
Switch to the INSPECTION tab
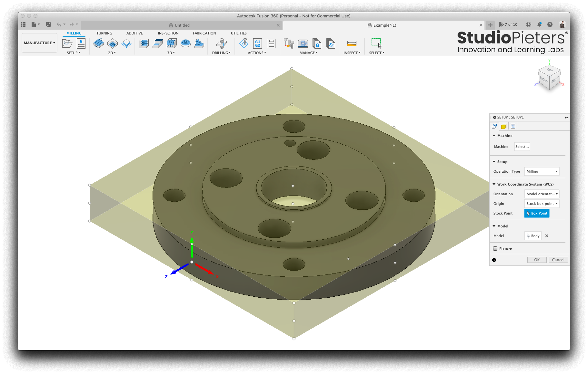(168, 33)
